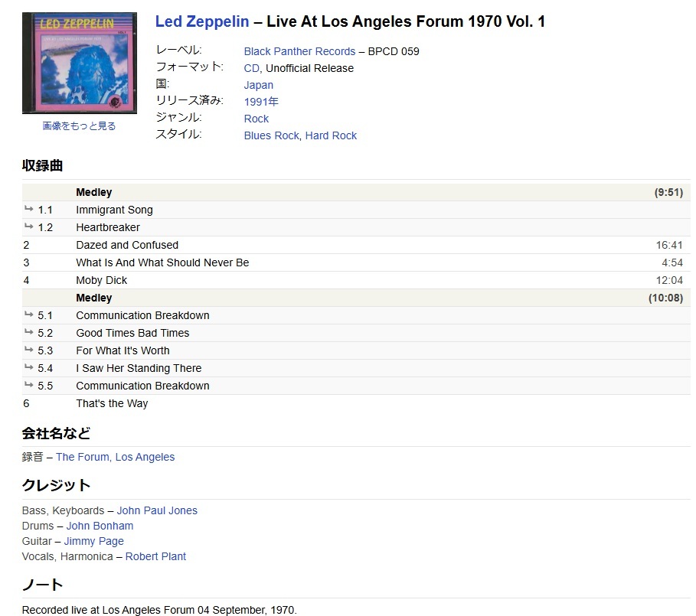Click track 5.5 Communication Breakdown
This screenshot has height=616, width=696.
[142, 386]
